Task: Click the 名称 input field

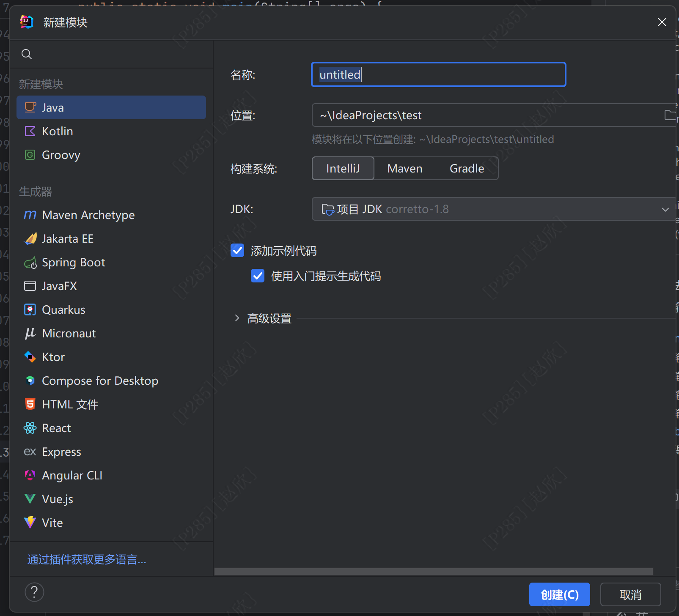Action: (439, 74)
